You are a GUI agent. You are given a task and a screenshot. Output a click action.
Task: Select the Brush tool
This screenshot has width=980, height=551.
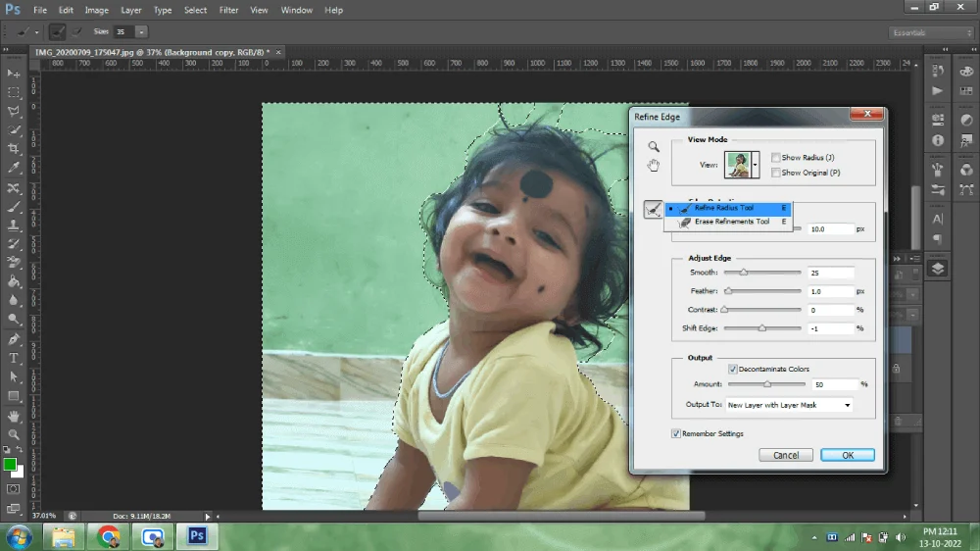[x=13, y=207]
